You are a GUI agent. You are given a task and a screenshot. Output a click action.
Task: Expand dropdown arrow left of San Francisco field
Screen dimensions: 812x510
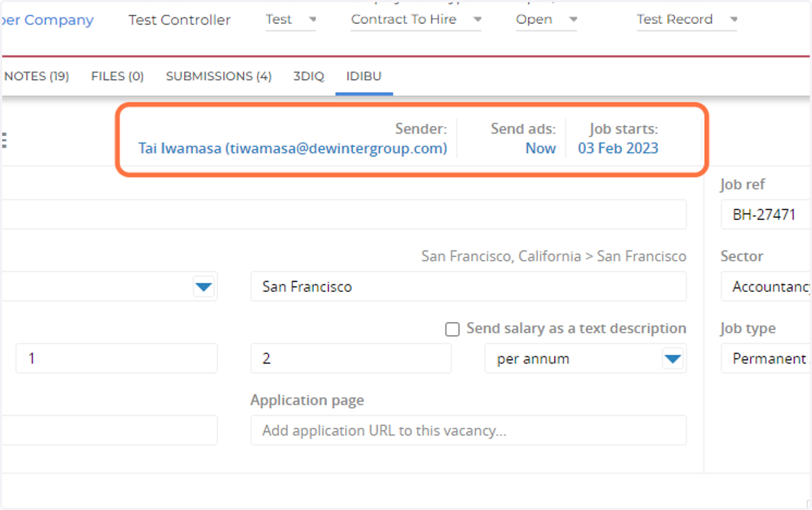coord(204,287)
